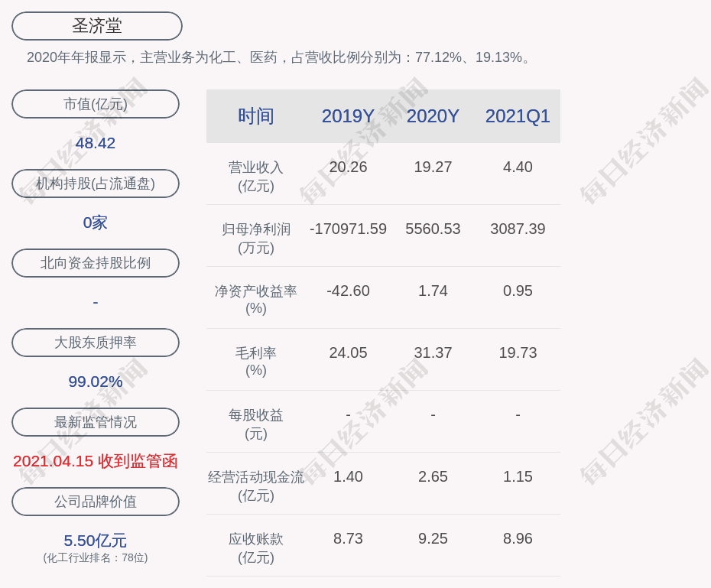Select gross margin value 24.05
711x588 pixels.
tap(349, 352)
